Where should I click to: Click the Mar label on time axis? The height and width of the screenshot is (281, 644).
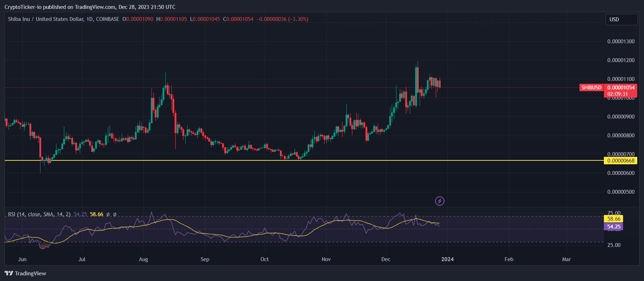(566, 259)
